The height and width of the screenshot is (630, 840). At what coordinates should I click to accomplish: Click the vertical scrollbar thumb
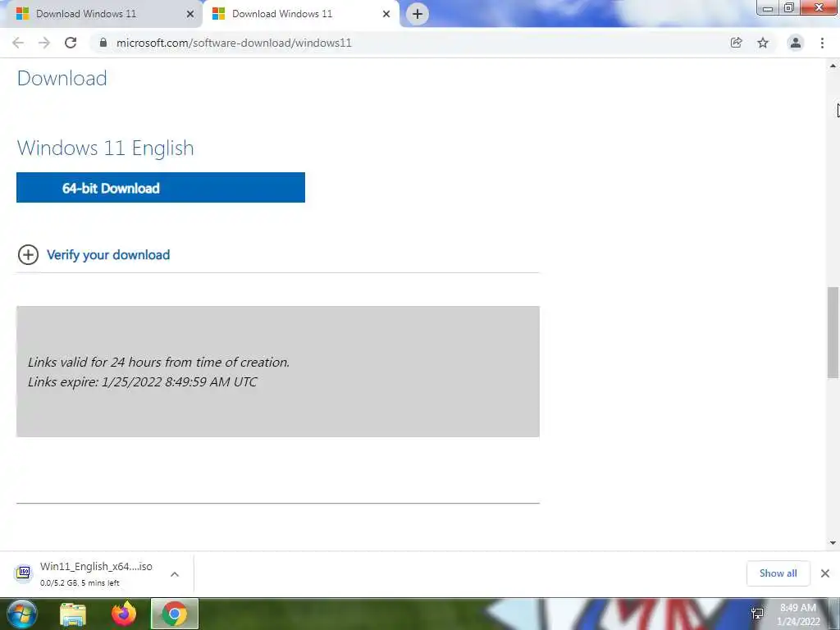point(833,333)
